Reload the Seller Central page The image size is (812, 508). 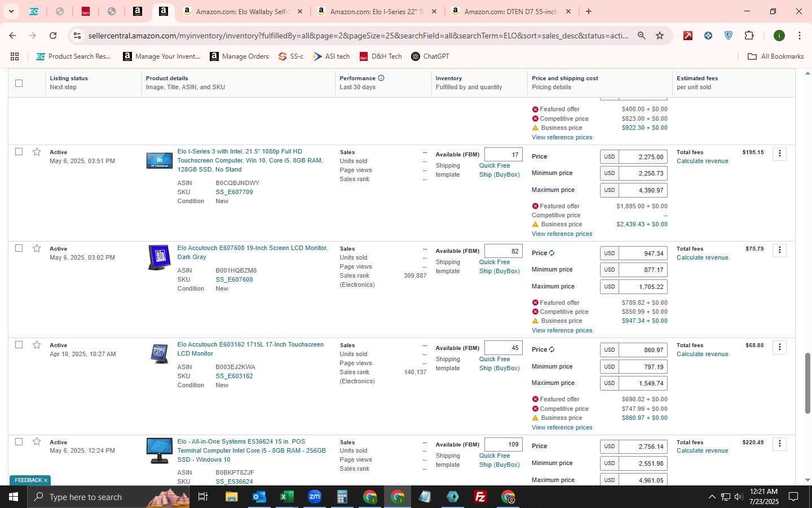tap(53, 36)
